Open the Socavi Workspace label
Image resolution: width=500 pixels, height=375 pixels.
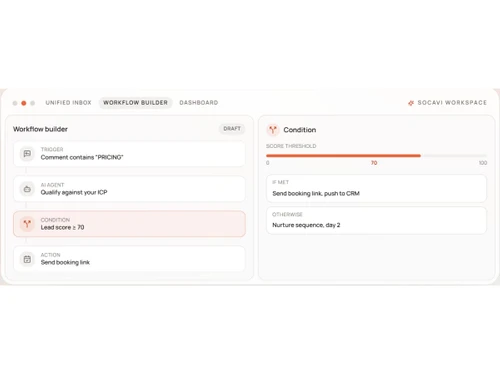coord(452,103)
